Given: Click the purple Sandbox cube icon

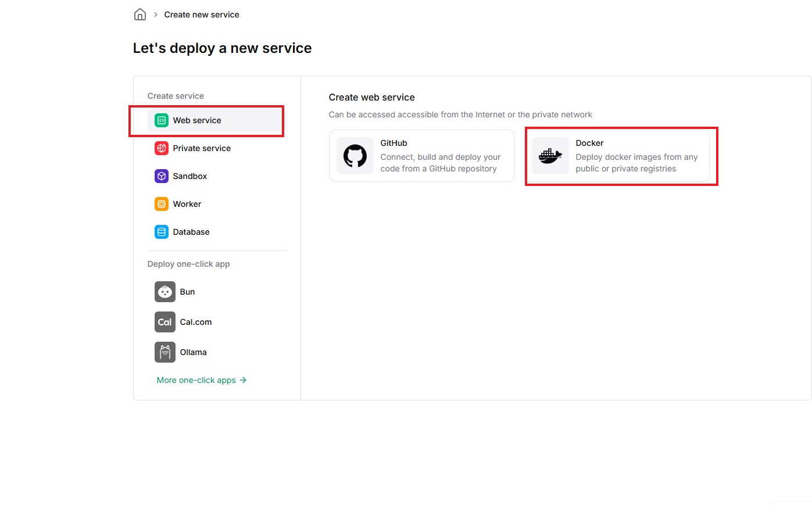Looking at the screenshot, I should 162,176.
